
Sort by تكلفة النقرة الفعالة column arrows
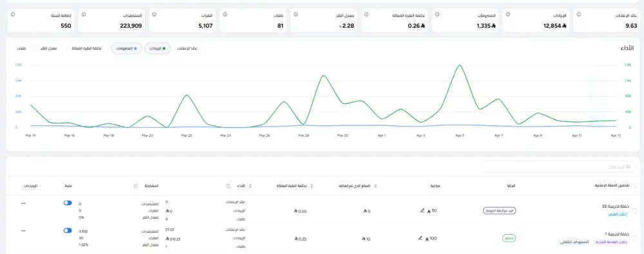(x=311, y=186)
